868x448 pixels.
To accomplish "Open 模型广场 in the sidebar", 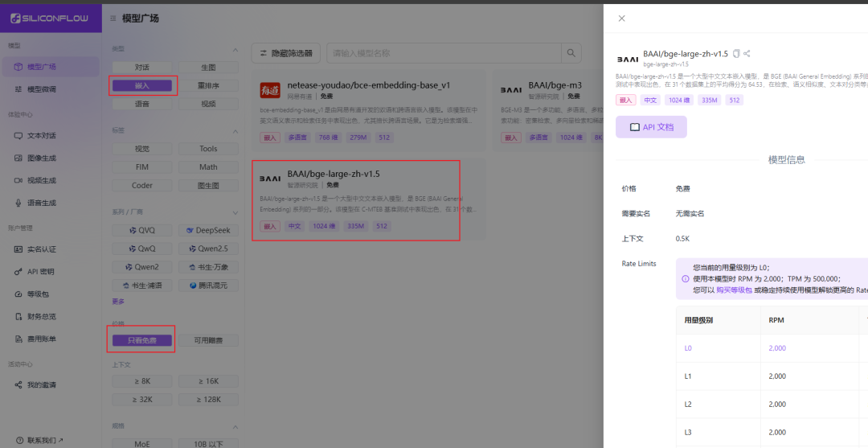I will [x=51, y=67].
